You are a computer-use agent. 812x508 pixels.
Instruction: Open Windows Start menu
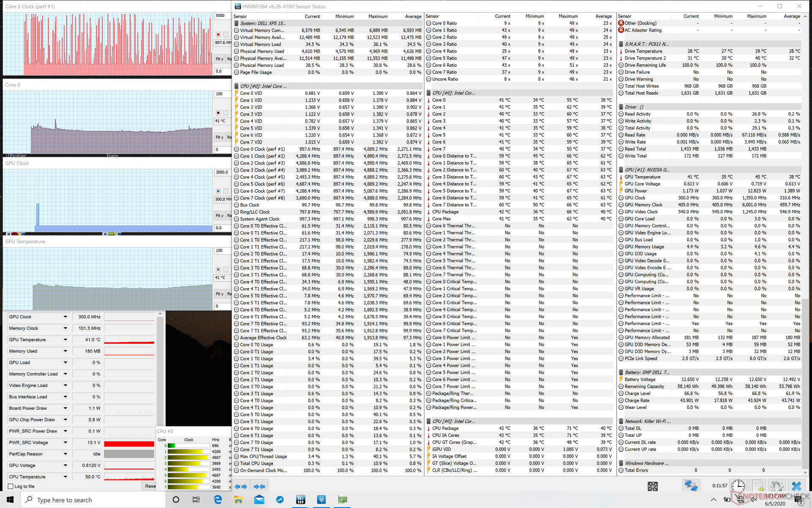[10, 500]
